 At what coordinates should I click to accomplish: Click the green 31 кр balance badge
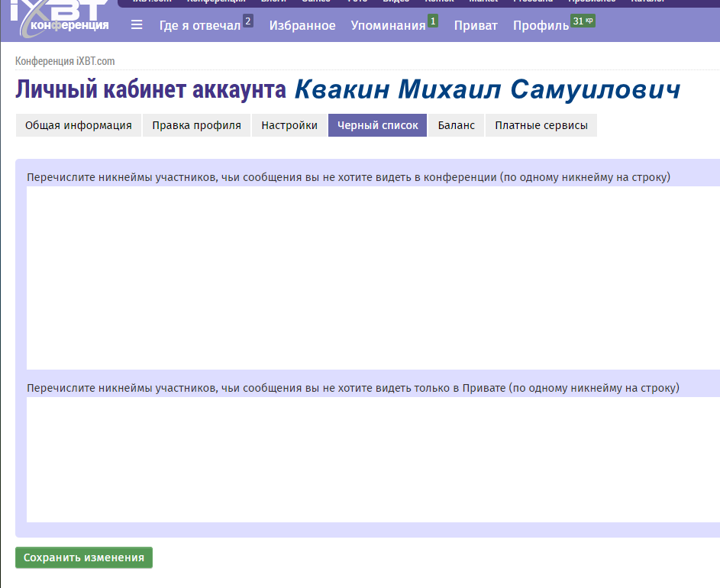(x=583, y=21)
